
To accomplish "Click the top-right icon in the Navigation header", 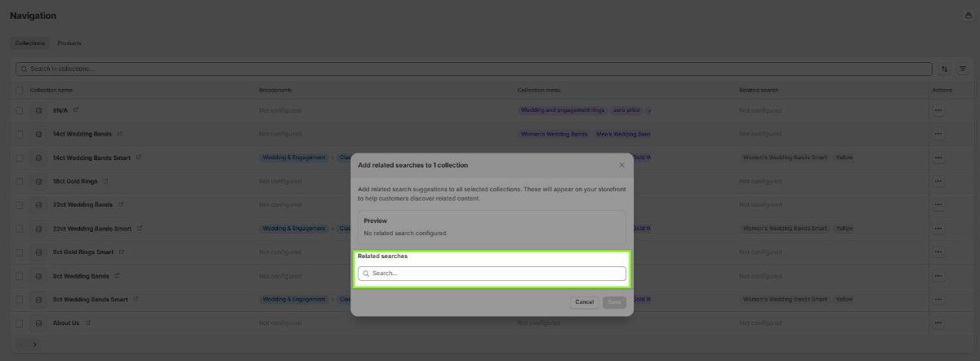I will tap(969, 16).
